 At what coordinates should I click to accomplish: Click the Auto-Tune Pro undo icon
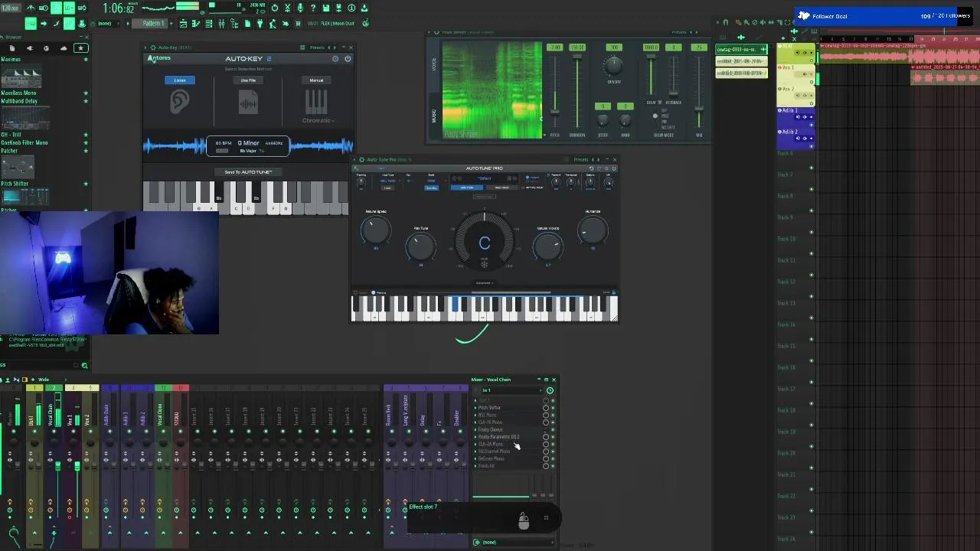(591, 168)
